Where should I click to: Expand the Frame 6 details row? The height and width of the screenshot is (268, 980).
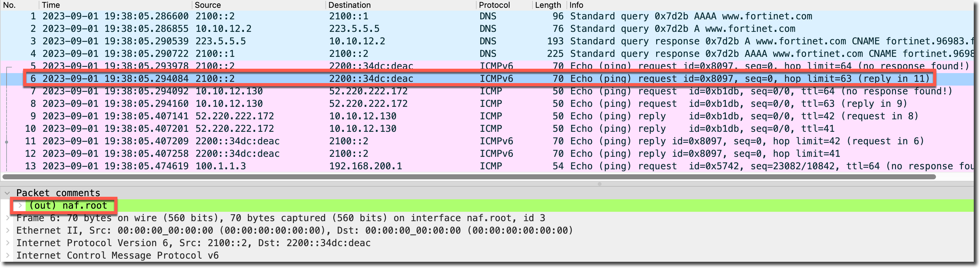coord(7,218)
